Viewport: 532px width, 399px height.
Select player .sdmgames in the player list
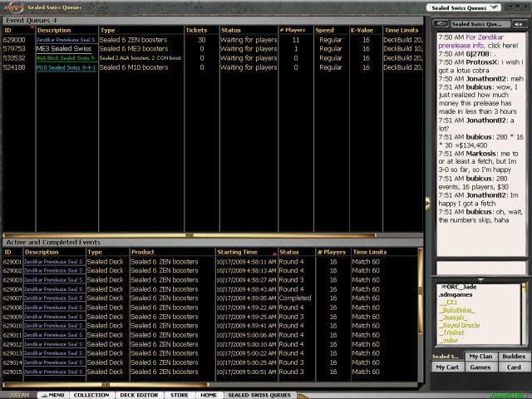(456, 294)
